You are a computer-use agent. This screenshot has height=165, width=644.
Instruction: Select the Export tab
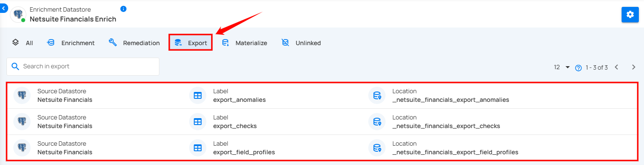click(190, 43)
